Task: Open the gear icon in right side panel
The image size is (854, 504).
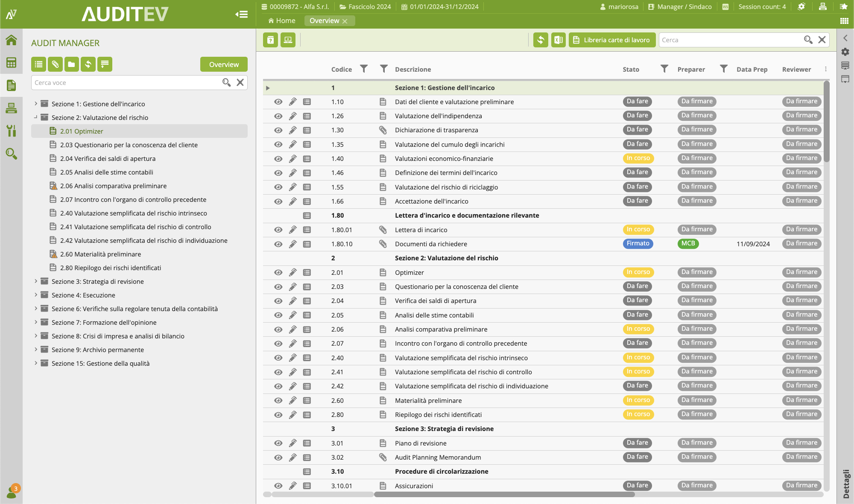Action: pyautogui.click(x=845, y=52)
